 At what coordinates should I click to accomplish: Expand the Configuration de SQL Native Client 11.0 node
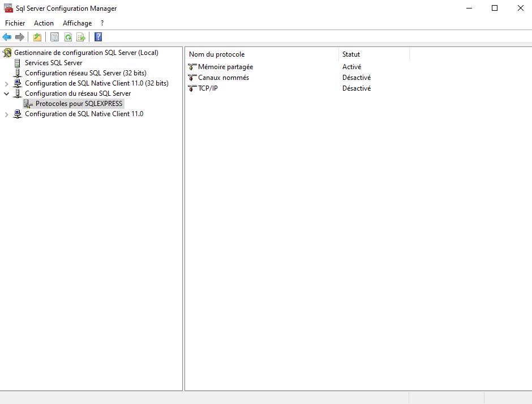coord(7,114)
